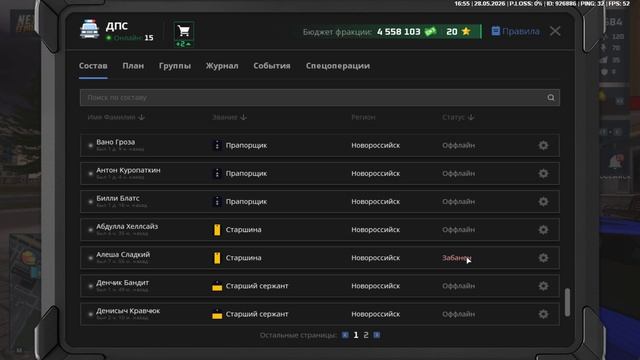Viewport: 640px width, 360px height.
Task: Select member name Абдулла Хеллсайз
Action: point(127,227)
